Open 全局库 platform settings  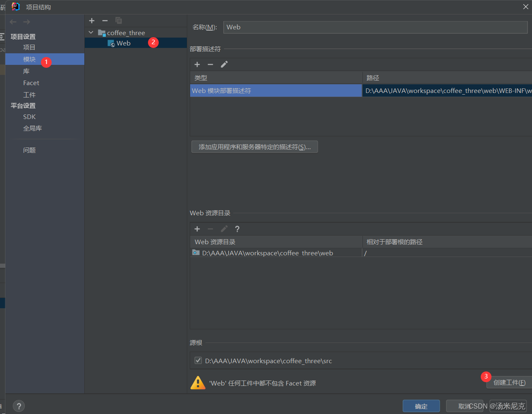pos(32,128)
